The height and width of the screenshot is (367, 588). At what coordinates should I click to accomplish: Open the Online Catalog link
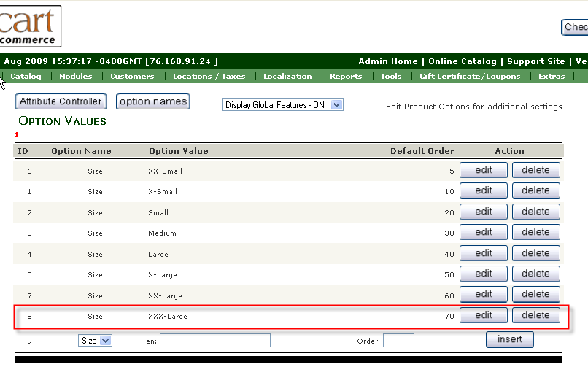click(463, 61)
